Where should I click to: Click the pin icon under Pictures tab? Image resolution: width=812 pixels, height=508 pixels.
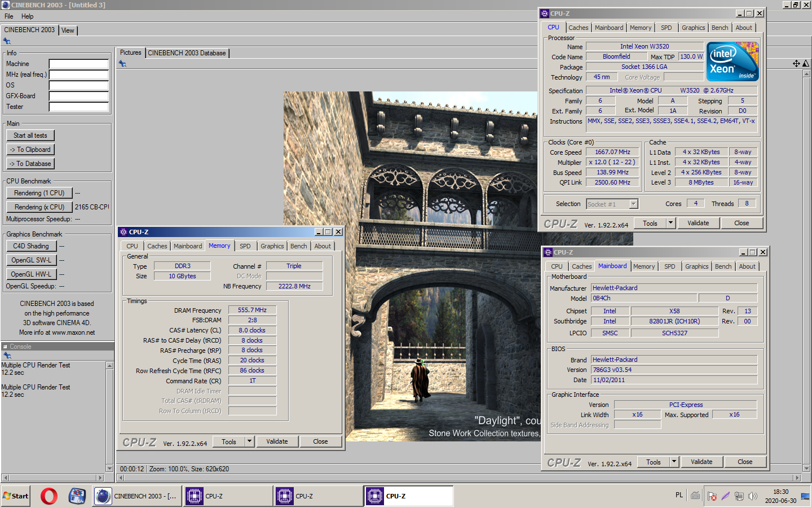tap(122, 64)
